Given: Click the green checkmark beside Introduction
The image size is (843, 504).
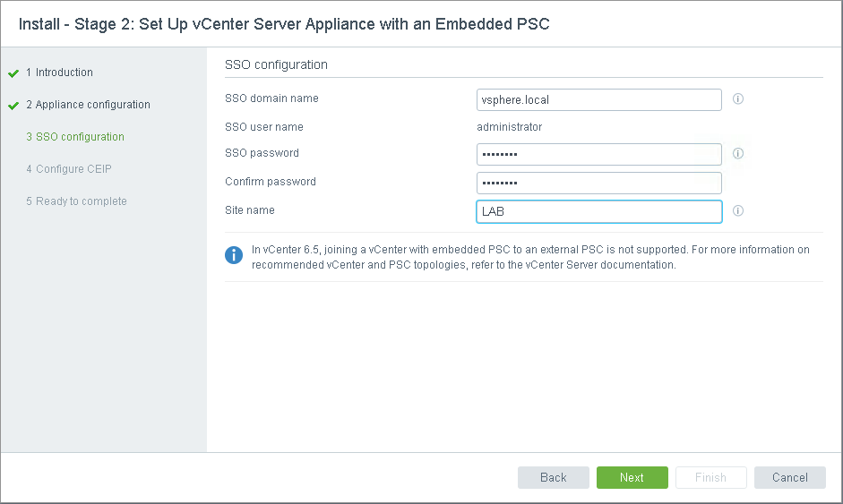Looking at the screenshot, I should 13,73.
